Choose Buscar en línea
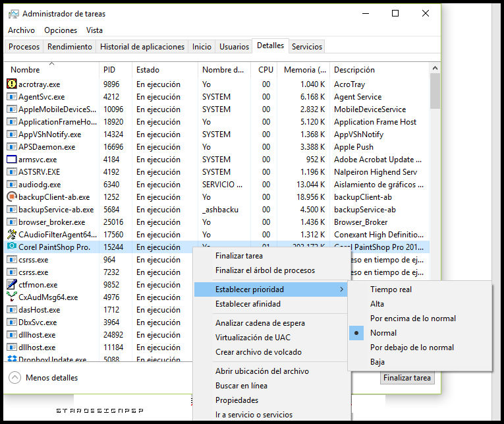Viewport: 504px width, 424px height. 271,385
